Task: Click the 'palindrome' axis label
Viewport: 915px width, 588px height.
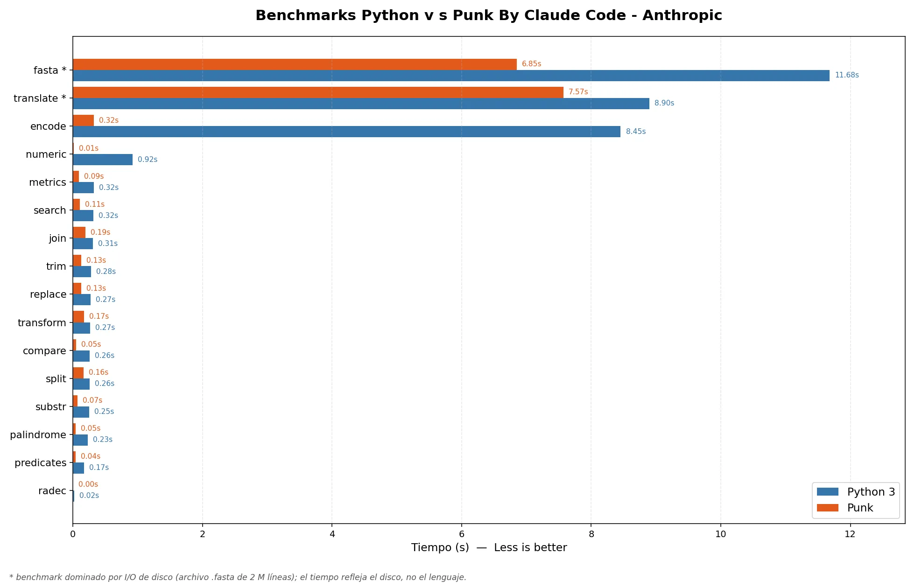Action: [38, 435]
